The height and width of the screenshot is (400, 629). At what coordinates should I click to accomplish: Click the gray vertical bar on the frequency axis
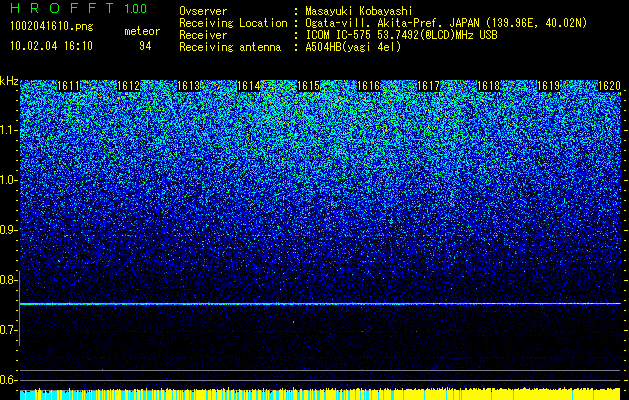(19, 308)
